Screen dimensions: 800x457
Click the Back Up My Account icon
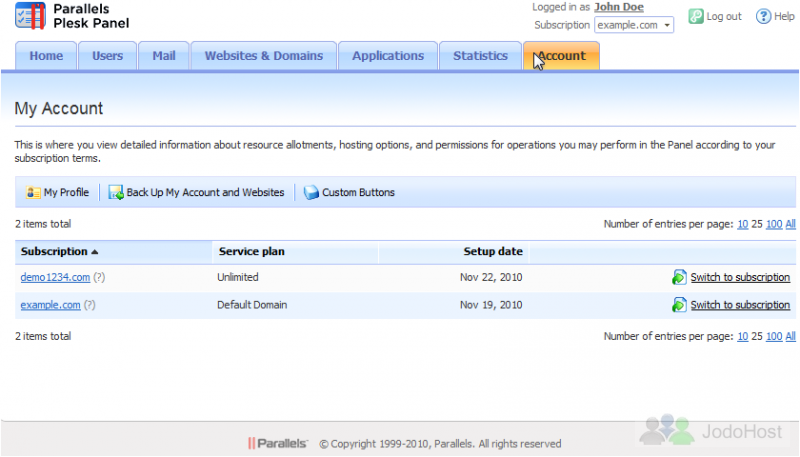pos(116,192)
